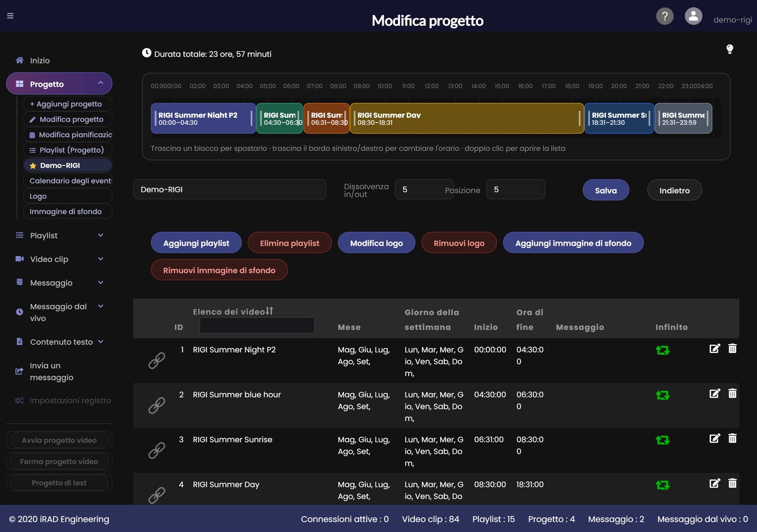Image resolution: width=757 pixels, height=532 pixels.
Task: Expand the Messaggio sidebar section
Action: pyautogui.click(x=59, y=283)
